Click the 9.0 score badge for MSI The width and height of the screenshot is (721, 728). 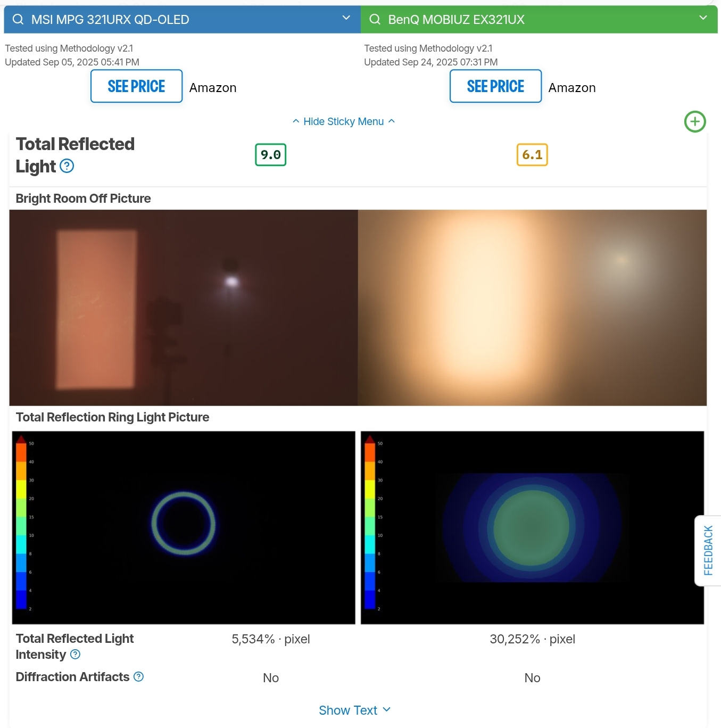[271, 155]
